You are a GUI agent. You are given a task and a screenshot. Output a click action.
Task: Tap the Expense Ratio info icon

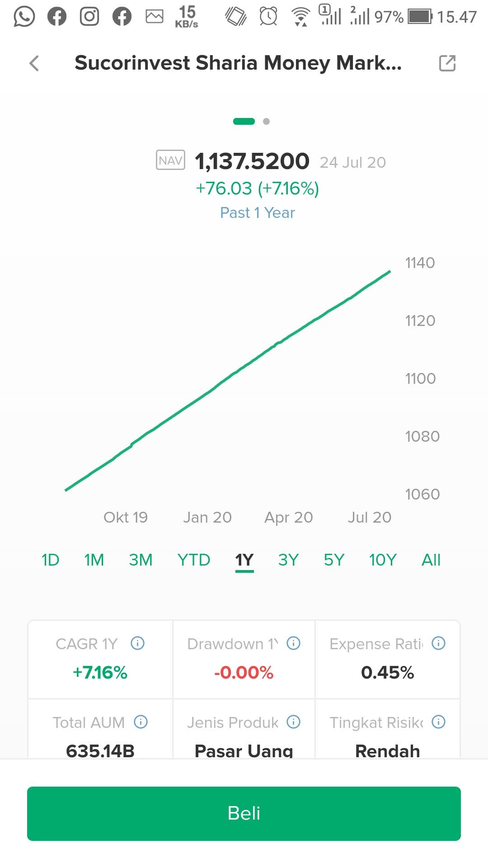pyautogui.click(x=438, y=643)
